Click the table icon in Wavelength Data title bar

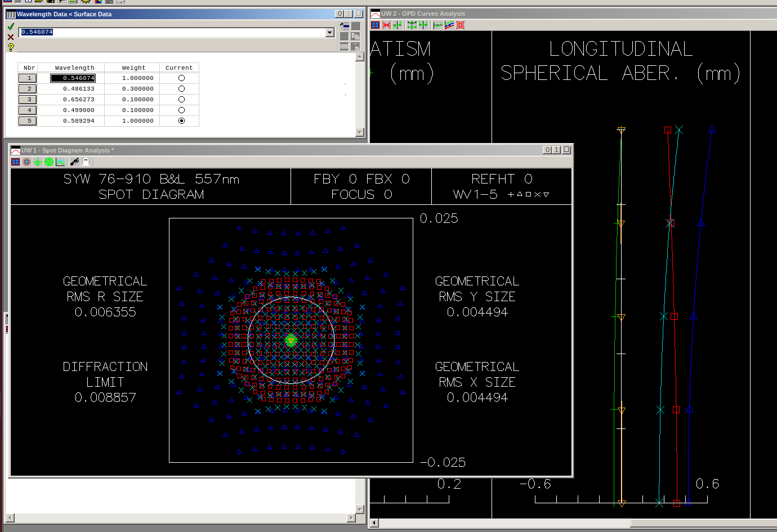pyautogui.click(x=11, y=14)
